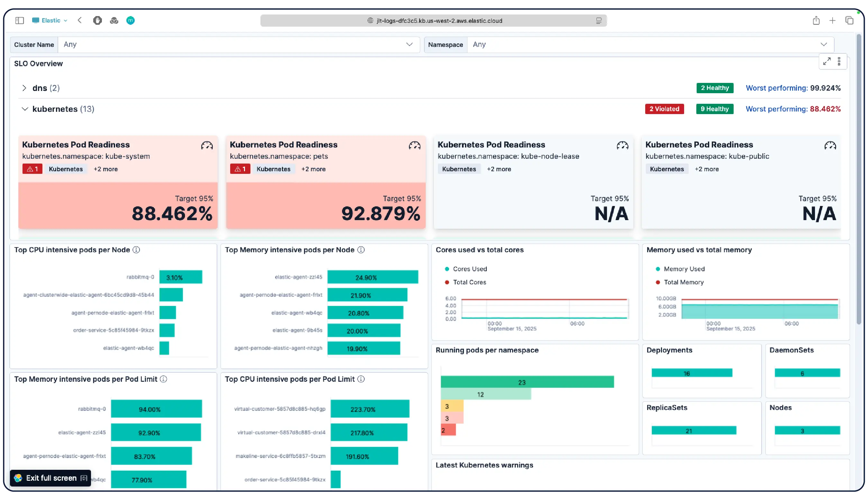Image resolution: width=868 pixels, height=500 pixels.
Task: Open the tab overview icon
Action: point(849,20)
